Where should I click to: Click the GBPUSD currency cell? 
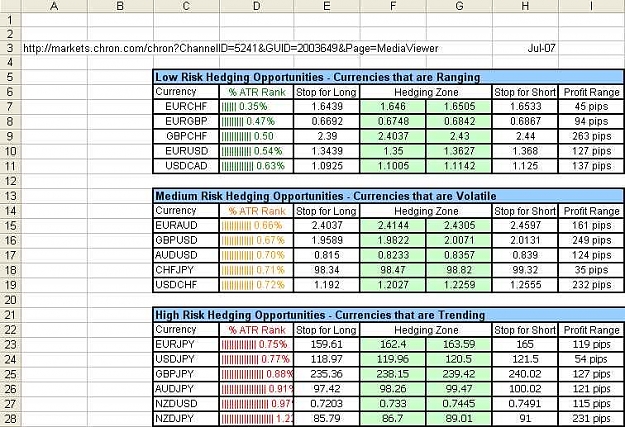[x=186, y=240]
